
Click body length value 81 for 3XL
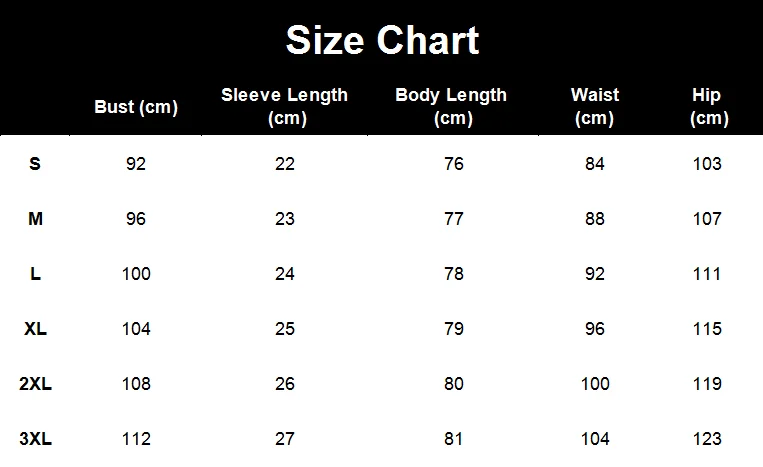(x=453, y=438)
